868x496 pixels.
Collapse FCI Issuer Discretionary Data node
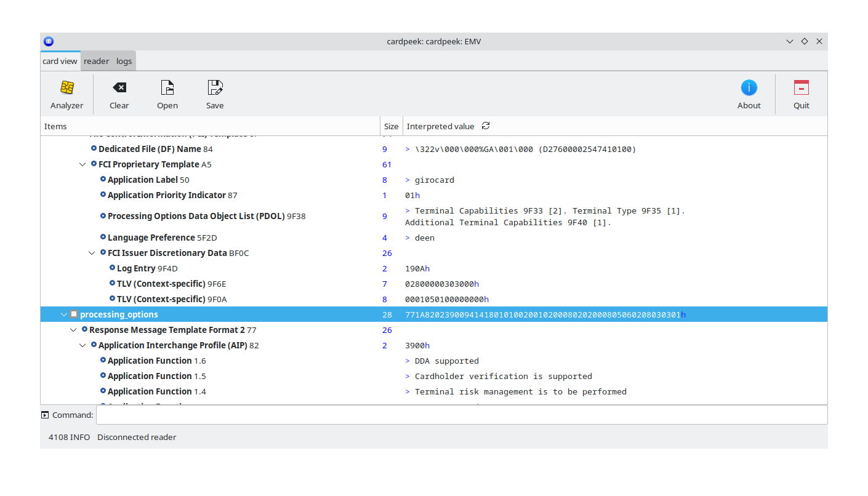(92, 254)
